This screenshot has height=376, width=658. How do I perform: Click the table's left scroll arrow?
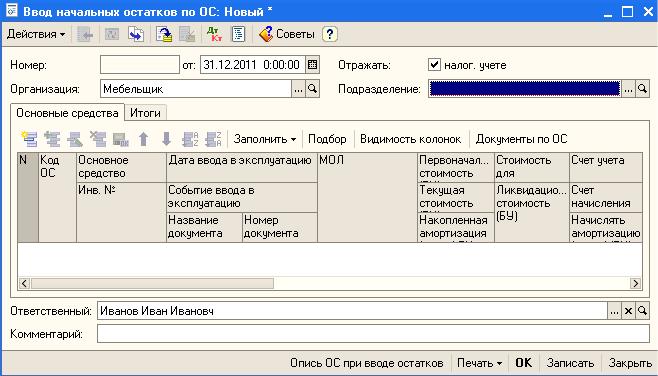pos(24,283)
